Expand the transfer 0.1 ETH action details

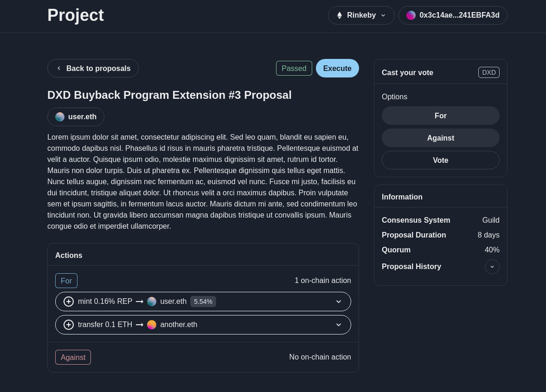[339, 325]
